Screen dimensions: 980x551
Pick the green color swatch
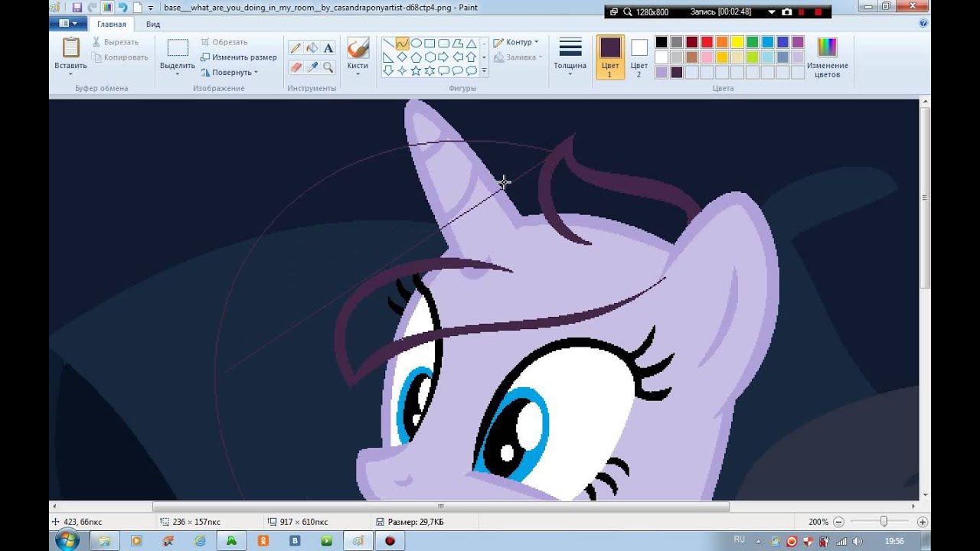click(753, 42)
